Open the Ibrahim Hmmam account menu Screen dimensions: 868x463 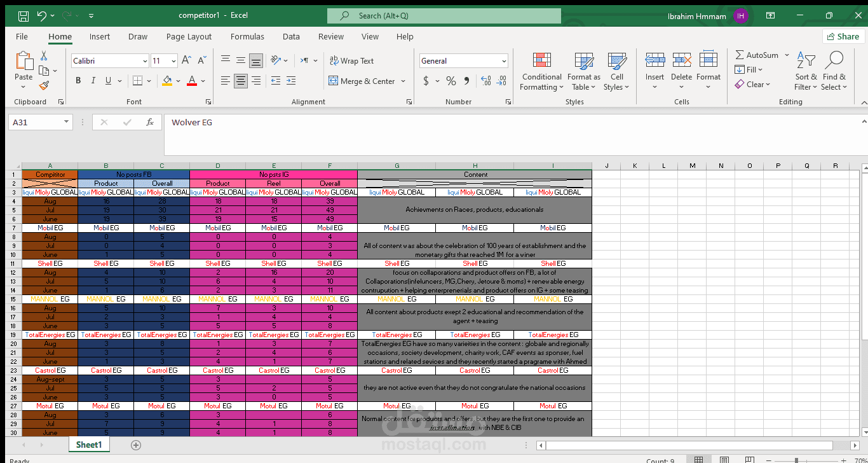point(708,16)
